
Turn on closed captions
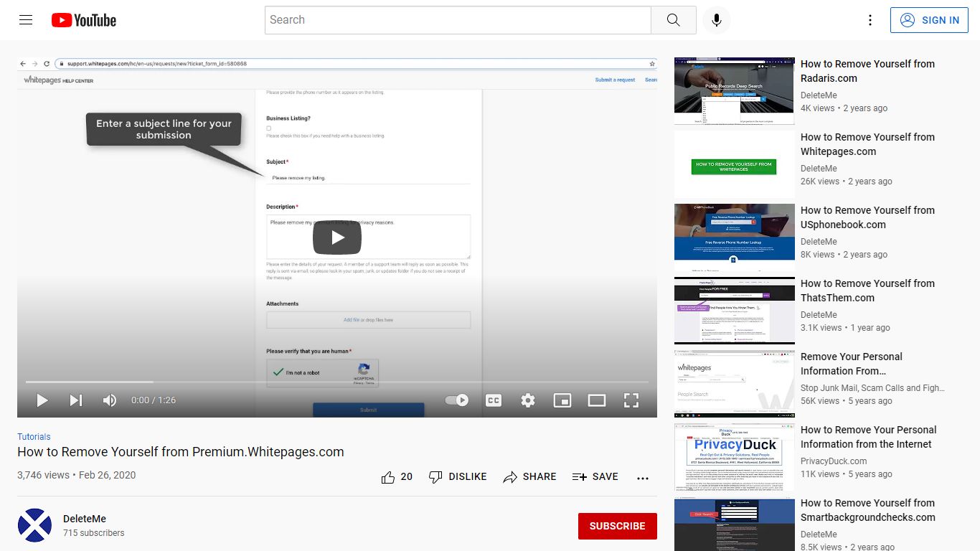click(x=494, y=400)
